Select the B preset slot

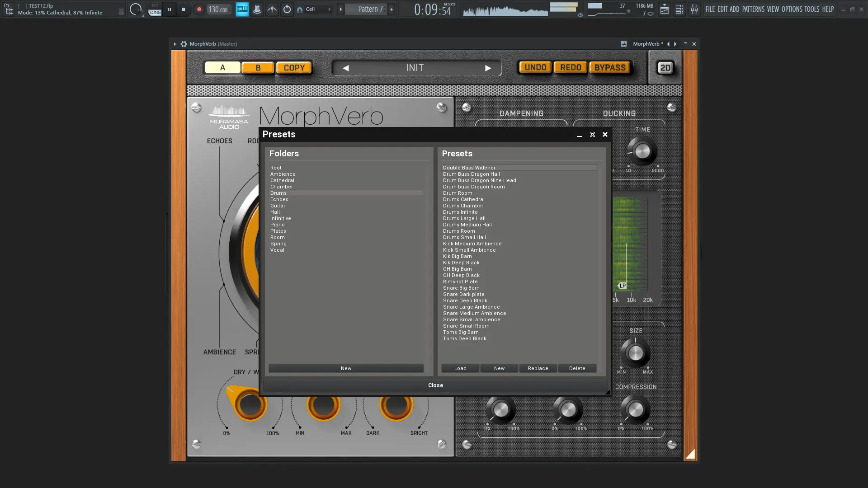[x=258, y=68]
